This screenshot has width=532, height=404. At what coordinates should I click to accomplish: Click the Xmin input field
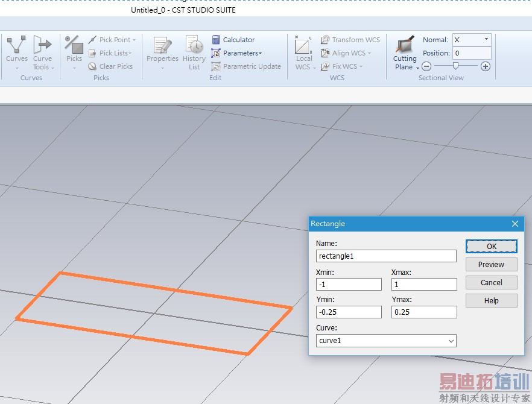pos(349,284)
